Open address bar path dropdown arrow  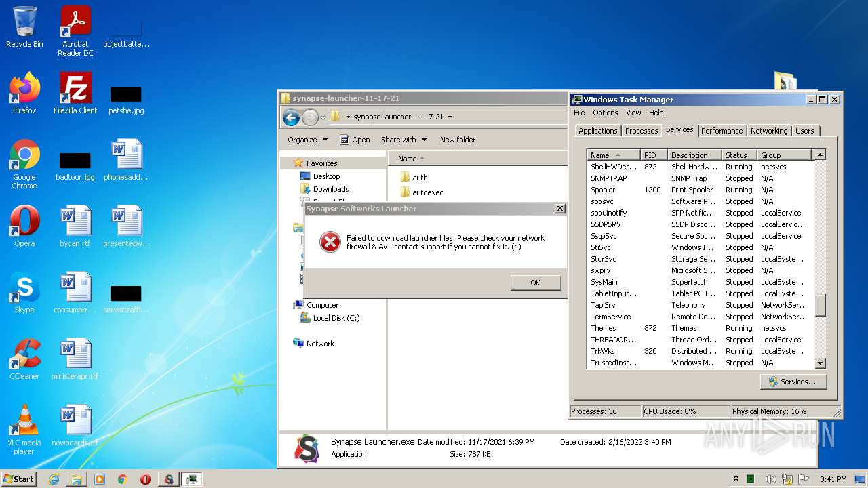(x=450, y=117)
